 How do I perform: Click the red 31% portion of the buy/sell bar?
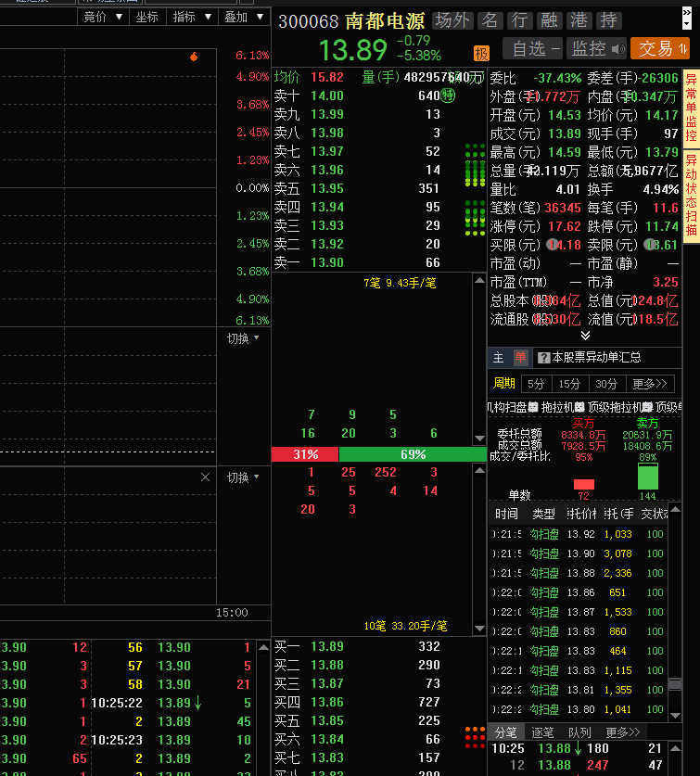[305, 454]
